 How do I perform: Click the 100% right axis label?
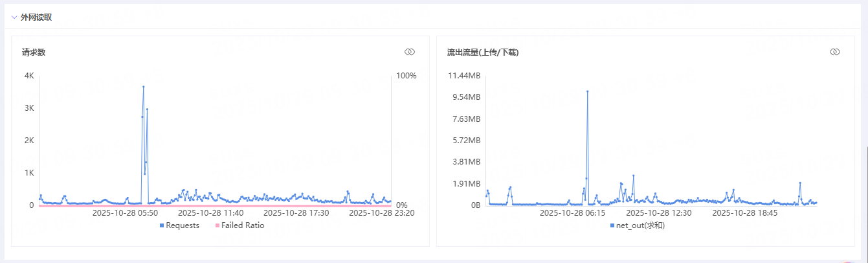pos(406,76)
